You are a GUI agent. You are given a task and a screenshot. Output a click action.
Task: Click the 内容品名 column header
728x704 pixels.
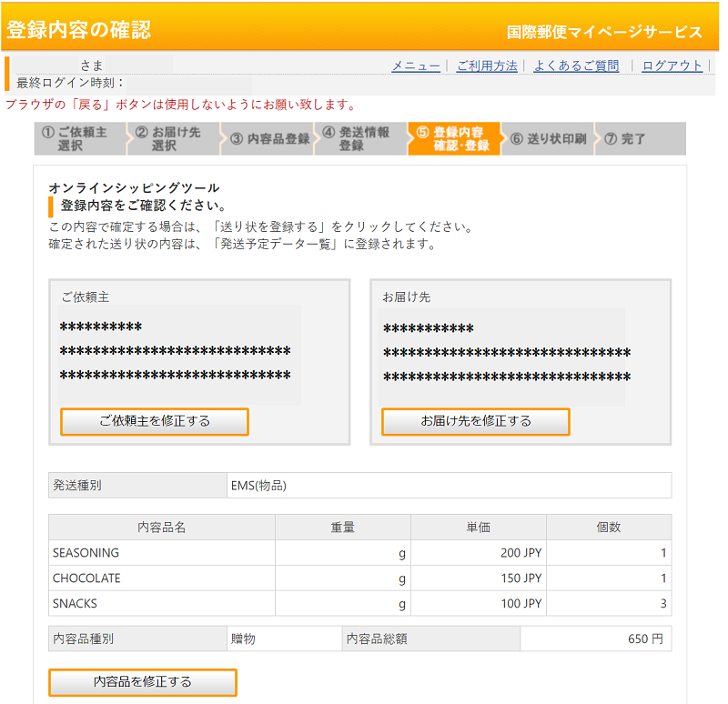162,528
